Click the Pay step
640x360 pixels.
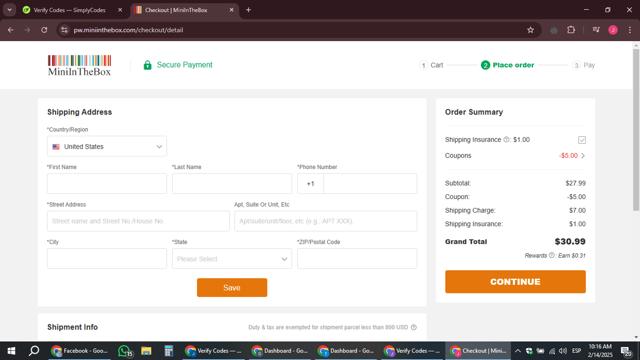[x=584, y=65]
